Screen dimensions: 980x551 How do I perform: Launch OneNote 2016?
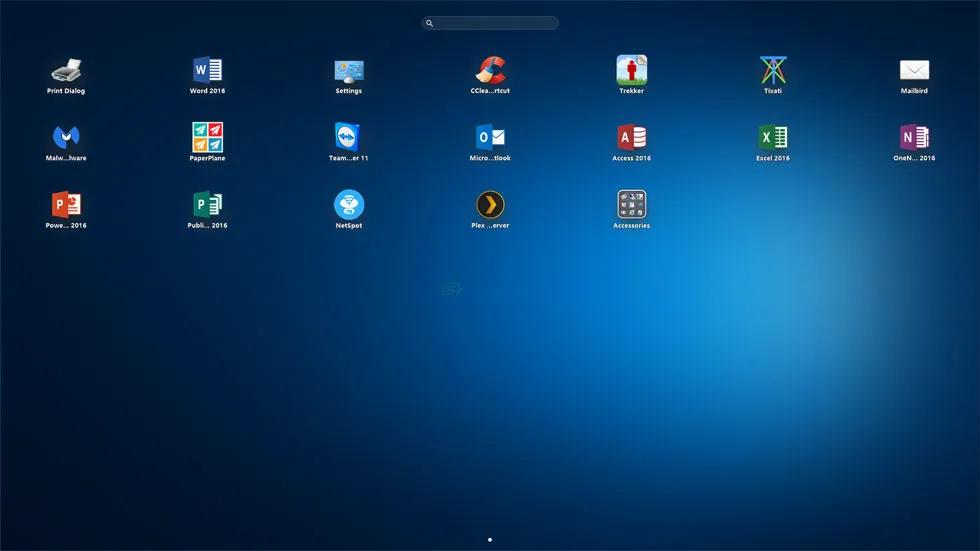coord(914,137)
